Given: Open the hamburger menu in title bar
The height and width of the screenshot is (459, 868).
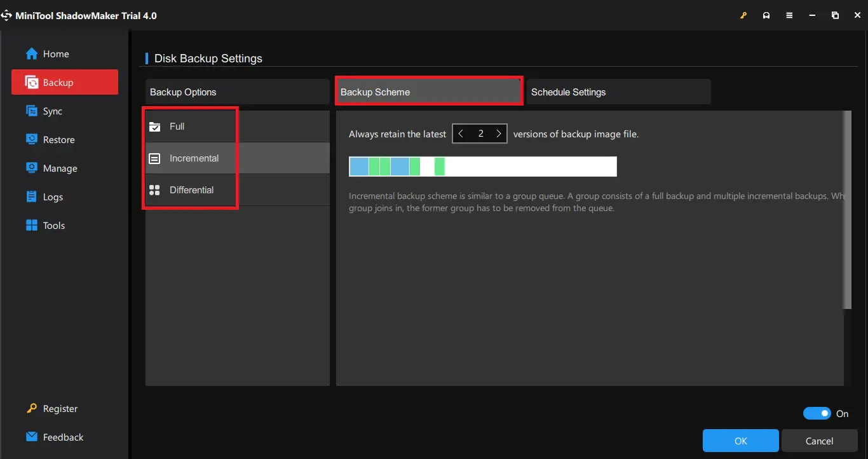Looking at the screenshot, I should (789, 15).
